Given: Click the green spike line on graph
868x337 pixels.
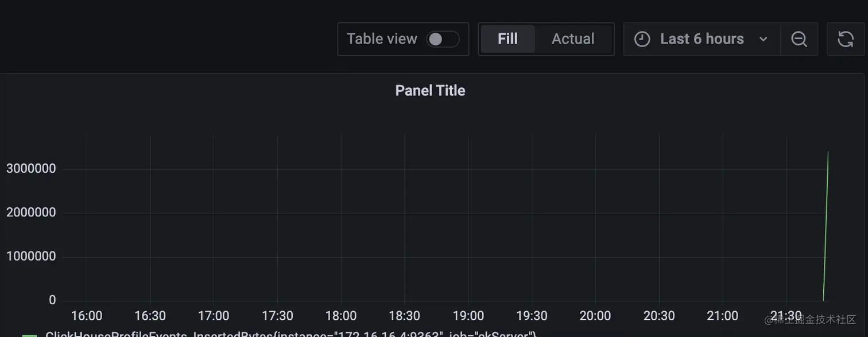Looking at the screenshot, I should [x=826, y=224].
